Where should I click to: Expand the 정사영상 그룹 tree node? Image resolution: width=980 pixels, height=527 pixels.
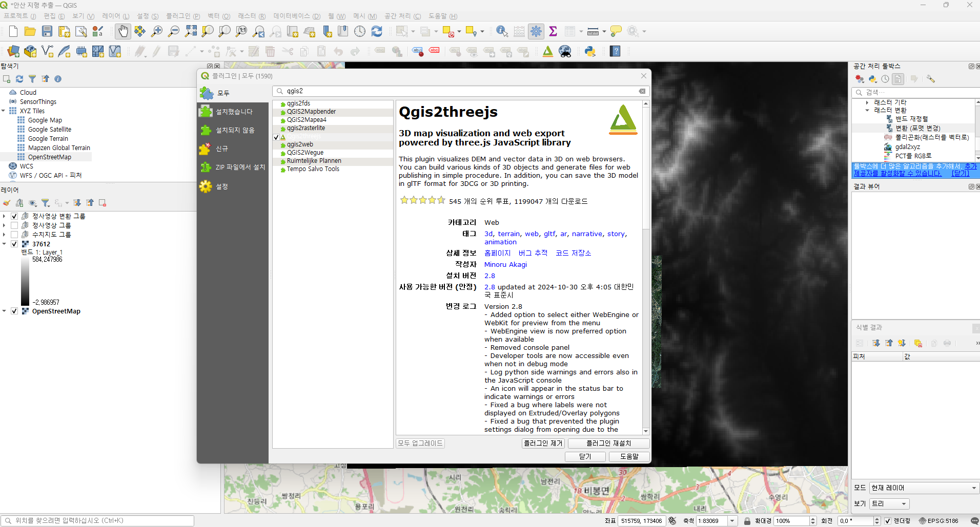coord(4,225)
